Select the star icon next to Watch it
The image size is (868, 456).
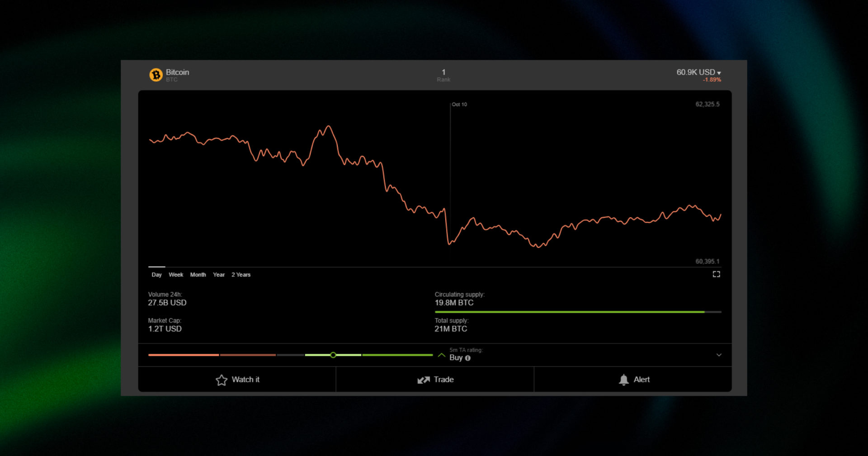(222, 380)
